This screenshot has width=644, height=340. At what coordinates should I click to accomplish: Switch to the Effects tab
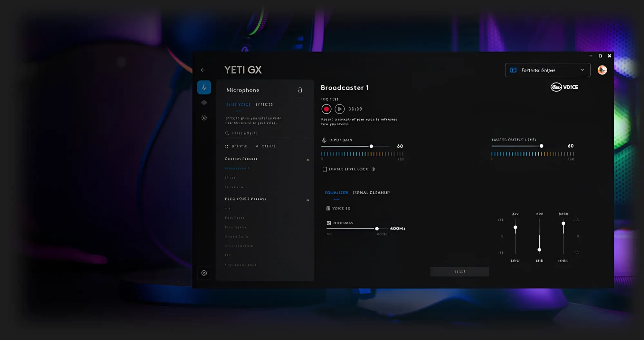(264, 104)
